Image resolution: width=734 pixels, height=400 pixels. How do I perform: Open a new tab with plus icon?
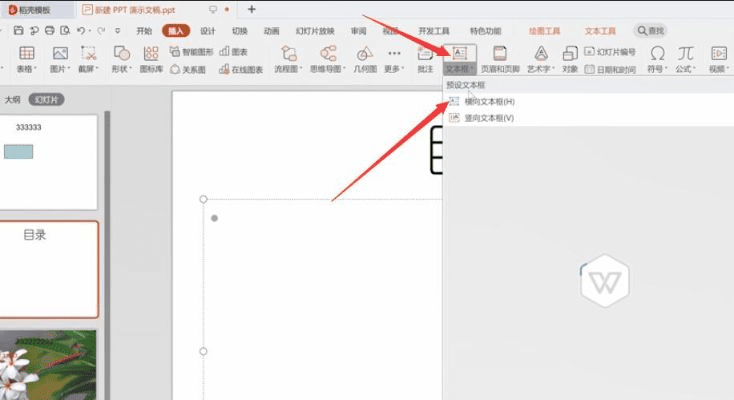click(251, 9)
